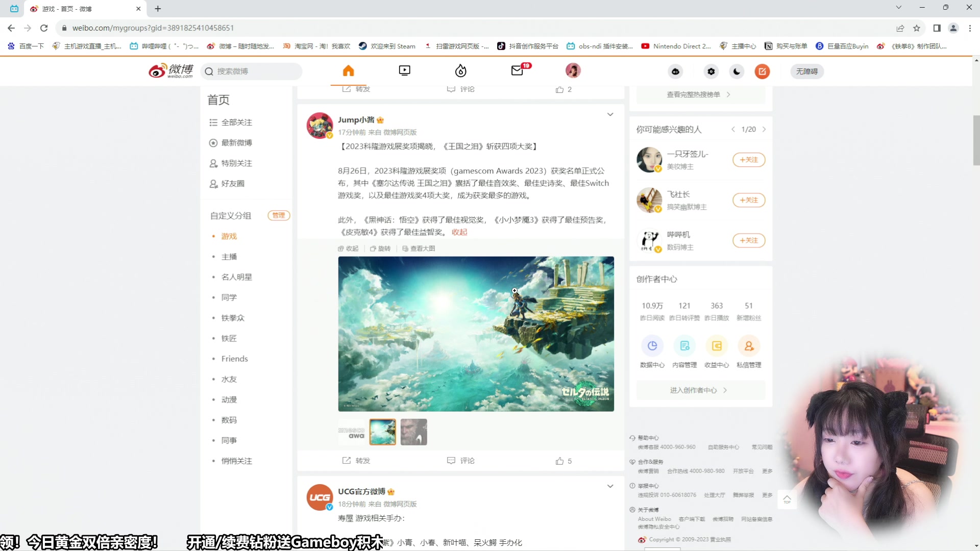Toggle 无障碍 accessibility mode
Screen dimensions: 980x551
806,71
